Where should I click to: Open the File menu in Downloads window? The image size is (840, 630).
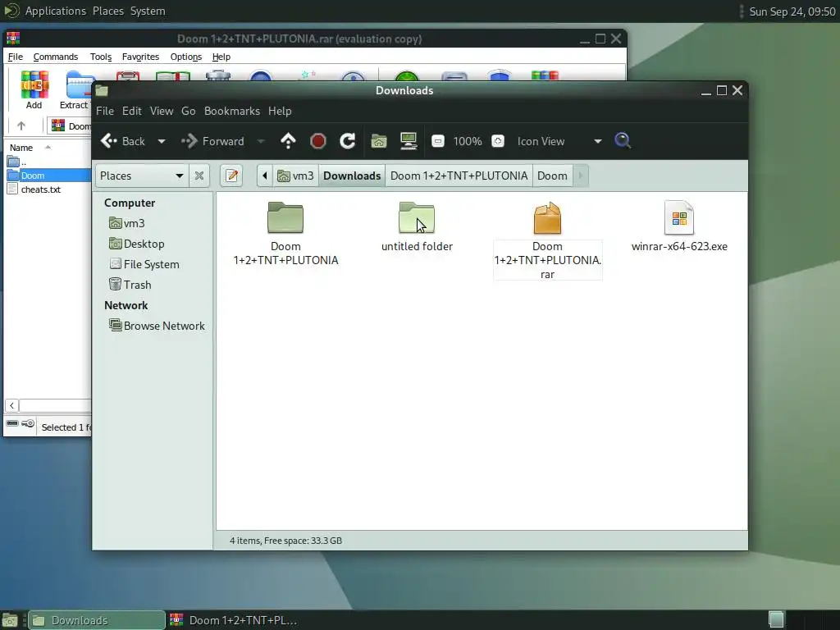pos(105,111)
